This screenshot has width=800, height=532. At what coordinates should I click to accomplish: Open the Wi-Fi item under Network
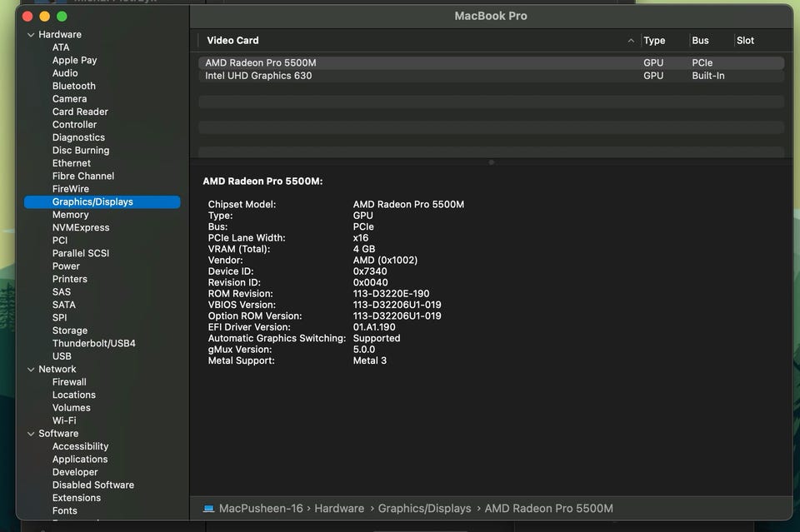click(x=64, y=421)
